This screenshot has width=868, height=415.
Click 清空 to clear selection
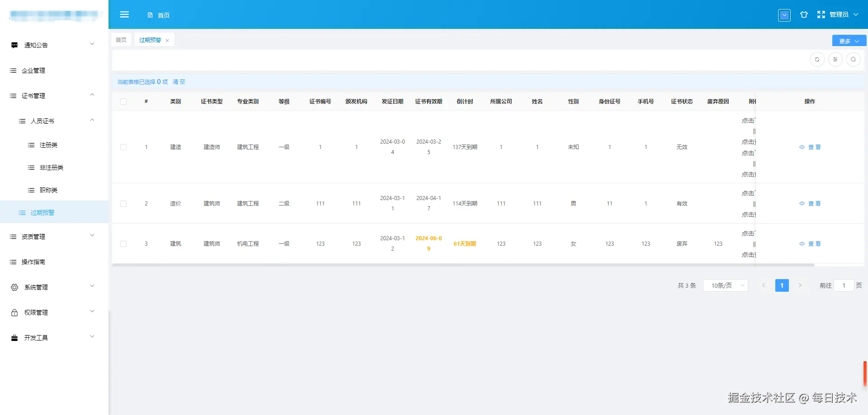tap(179, 82)
